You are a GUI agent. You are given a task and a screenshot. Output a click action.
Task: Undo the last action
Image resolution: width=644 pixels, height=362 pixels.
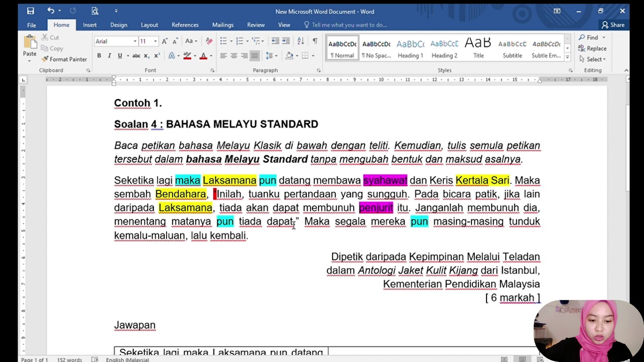(x=51, y=11)
